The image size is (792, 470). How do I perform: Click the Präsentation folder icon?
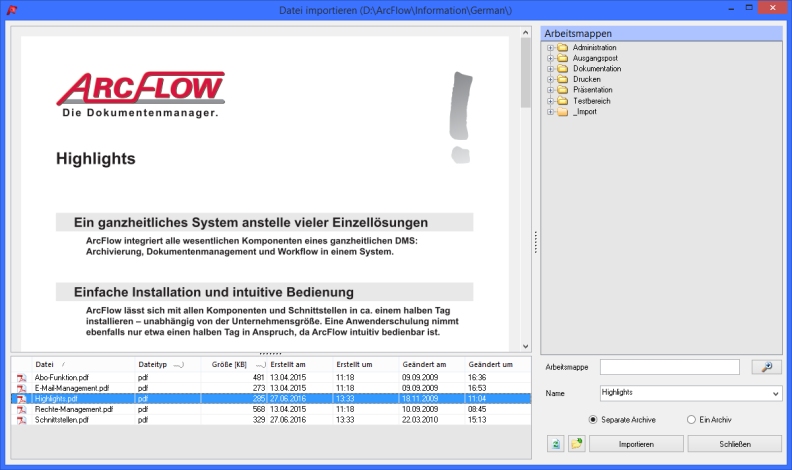(x=563, y=90)
